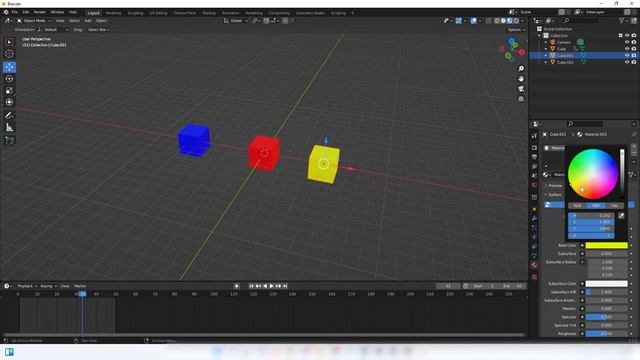
Task: Select the Transform tool
Action: pyautogui.click(x=9, y=102)
